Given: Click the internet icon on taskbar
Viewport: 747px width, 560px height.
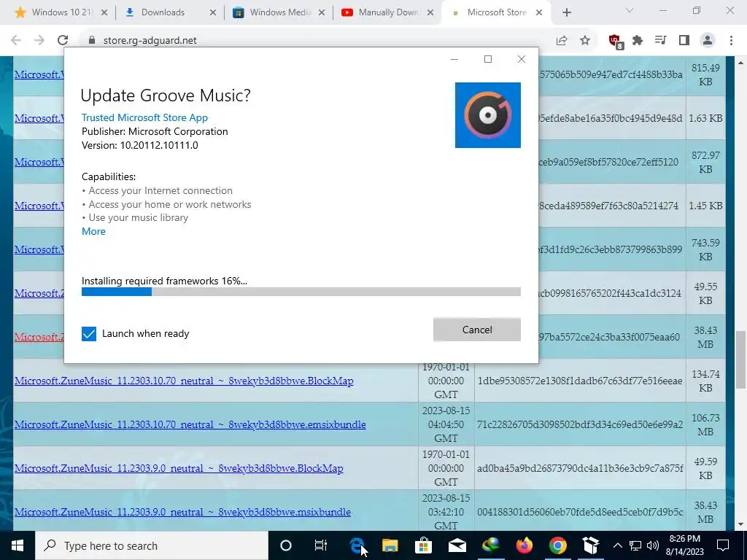Looking at the screenshot, I should (x=491, y=545).
